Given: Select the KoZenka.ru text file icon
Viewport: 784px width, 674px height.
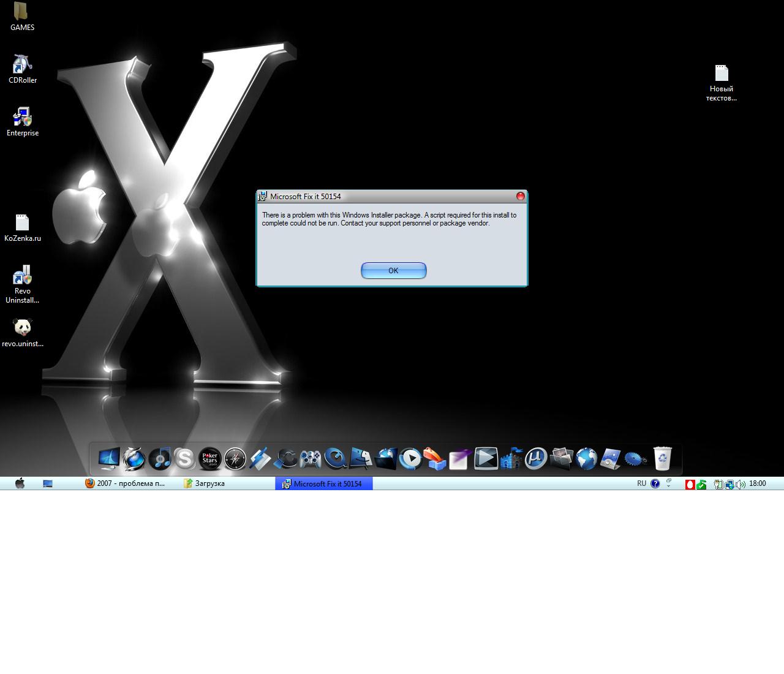Looking at the screenshot, I should [x=22, y=227].
